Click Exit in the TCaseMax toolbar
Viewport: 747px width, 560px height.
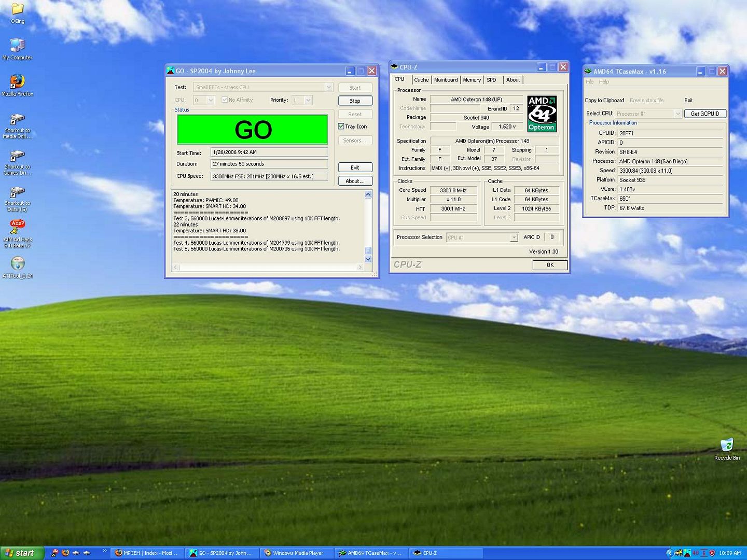point(688,100)
